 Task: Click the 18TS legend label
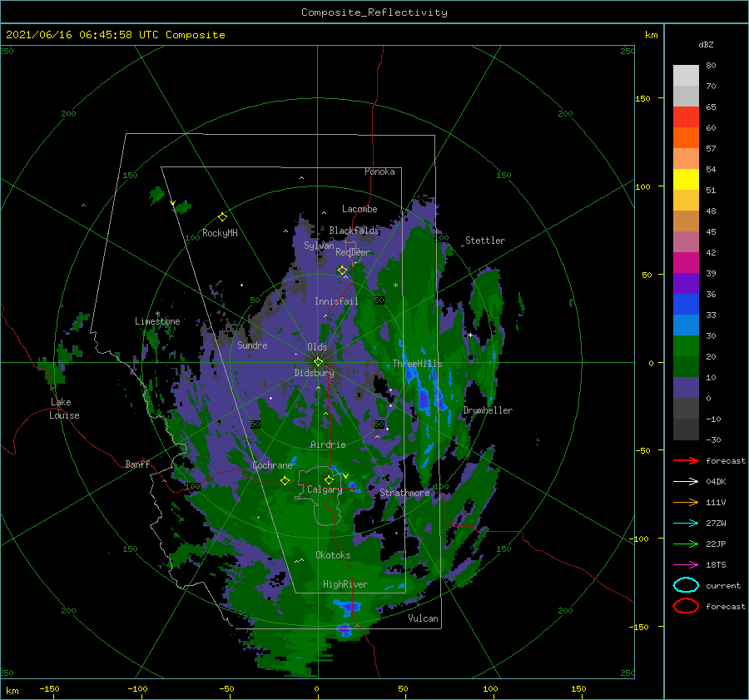(716, 565)
